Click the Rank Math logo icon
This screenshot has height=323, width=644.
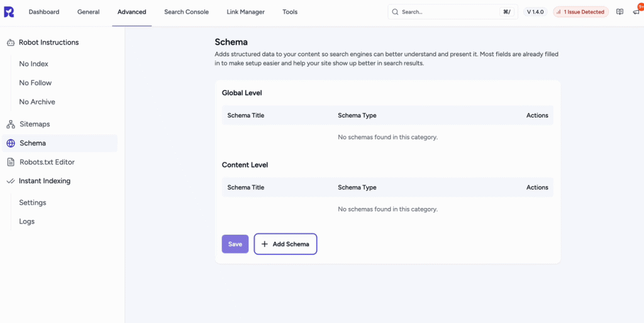(9, 12)
